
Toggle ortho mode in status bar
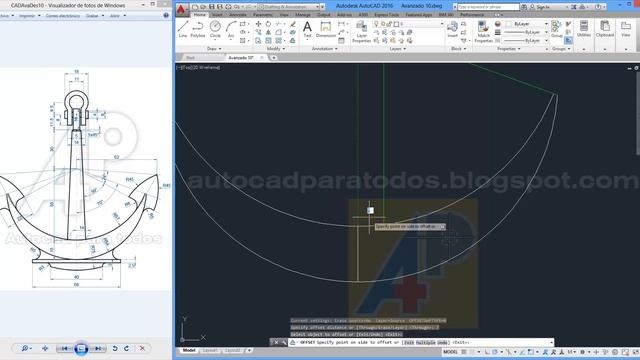pos(487,352)
